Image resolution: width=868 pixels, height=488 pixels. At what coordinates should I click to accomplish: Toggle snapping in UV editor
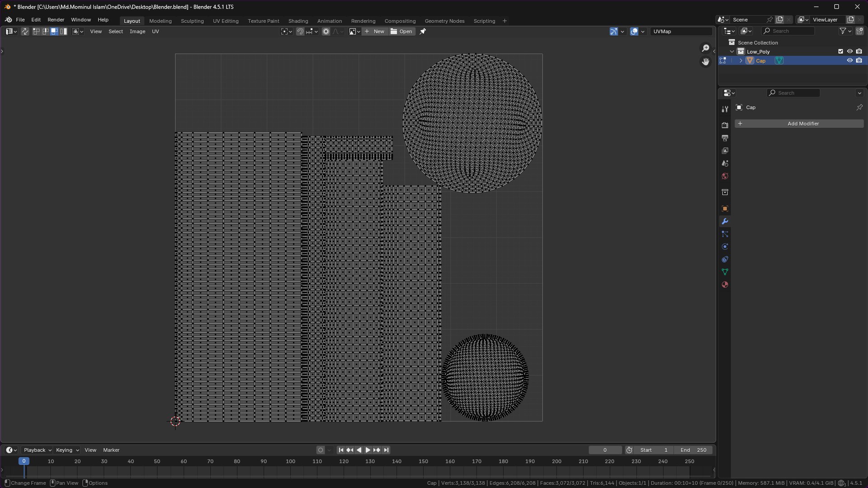tap(300, 32)
